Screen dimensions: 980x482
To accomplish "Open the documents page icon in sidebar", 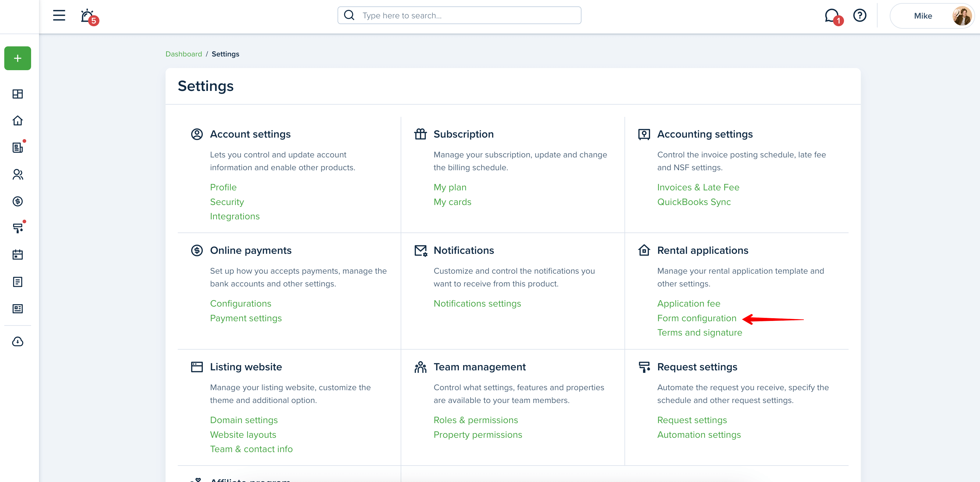I will click(17, 282).
